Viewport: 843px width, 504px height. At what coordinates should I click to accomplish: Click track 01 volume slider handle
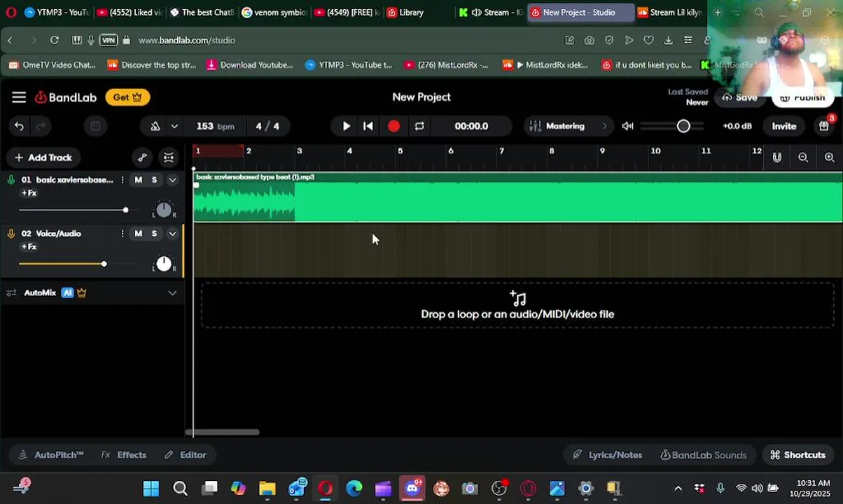coord(125,210)
